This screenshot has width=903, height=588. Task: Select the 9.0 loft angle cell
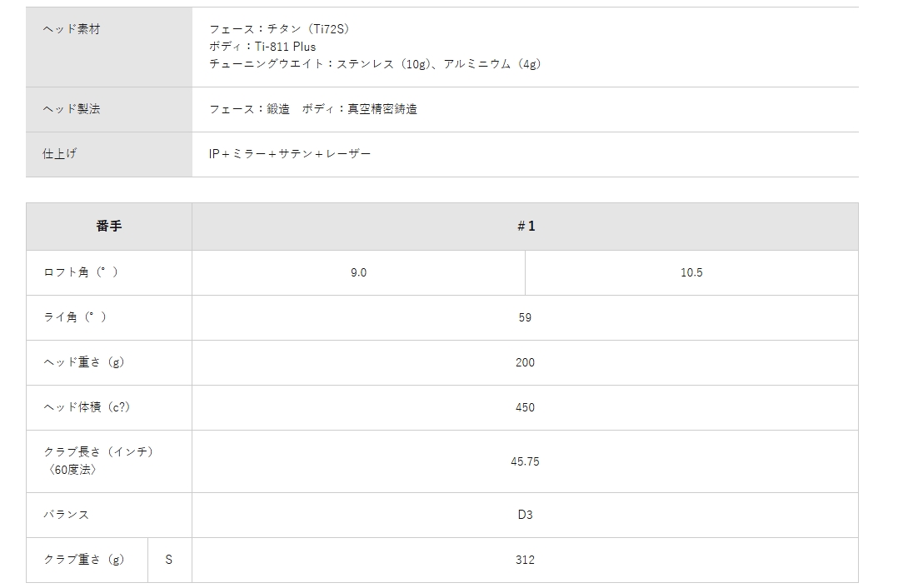(x=358, y=272)
